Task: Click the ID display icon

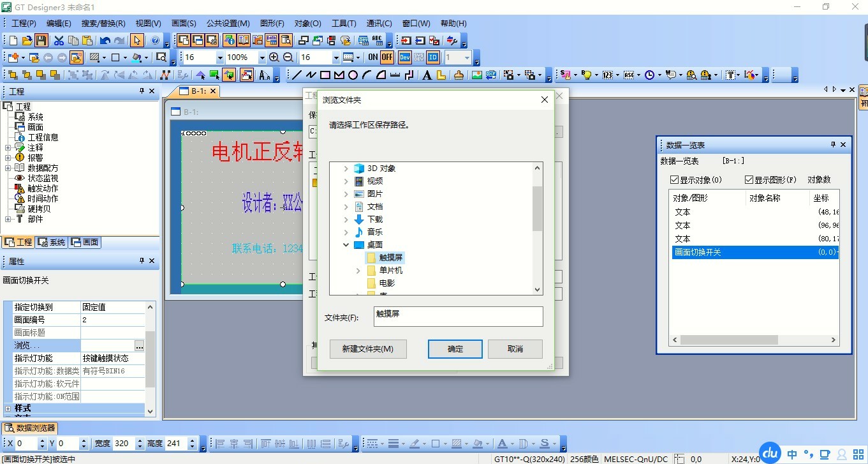Action: 433,57
